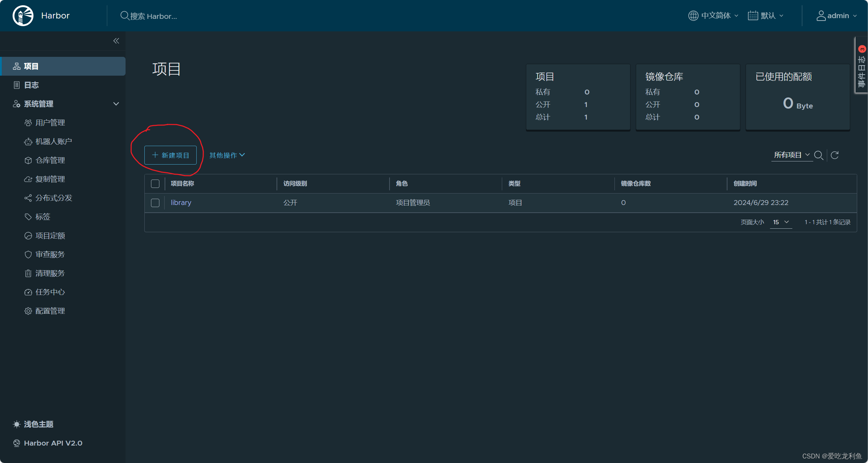Screen dimensions: 868x463
Task: Click the 类型 column header
Action: (x=514, y=183)
